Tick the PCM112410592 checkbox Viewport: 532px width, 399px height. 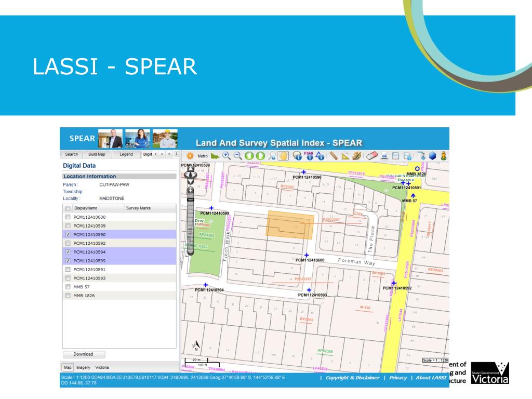coord(68,243)
